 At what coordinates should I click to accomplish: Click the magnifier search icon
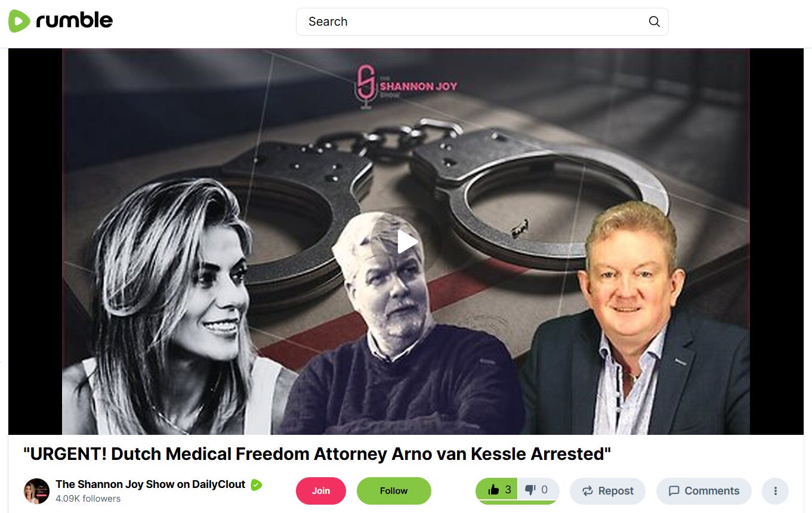point(654,21)
